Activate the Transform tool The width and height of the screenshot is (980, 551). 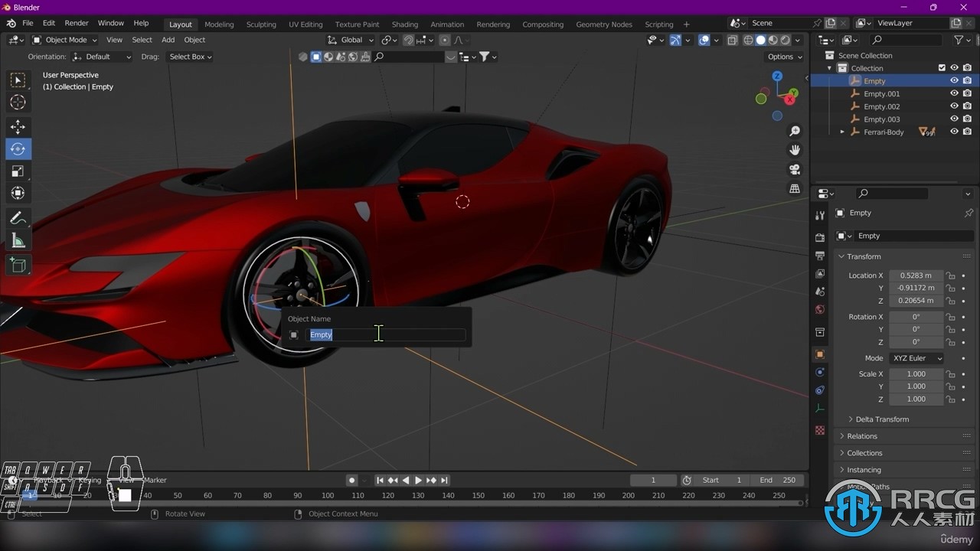coord(18,194)
